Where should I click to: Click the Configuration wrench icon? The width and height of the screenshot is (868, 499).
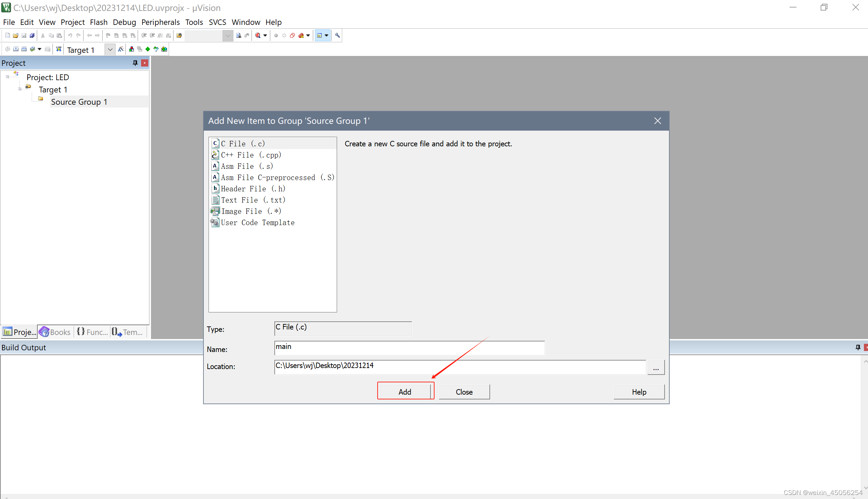point(338,35)
